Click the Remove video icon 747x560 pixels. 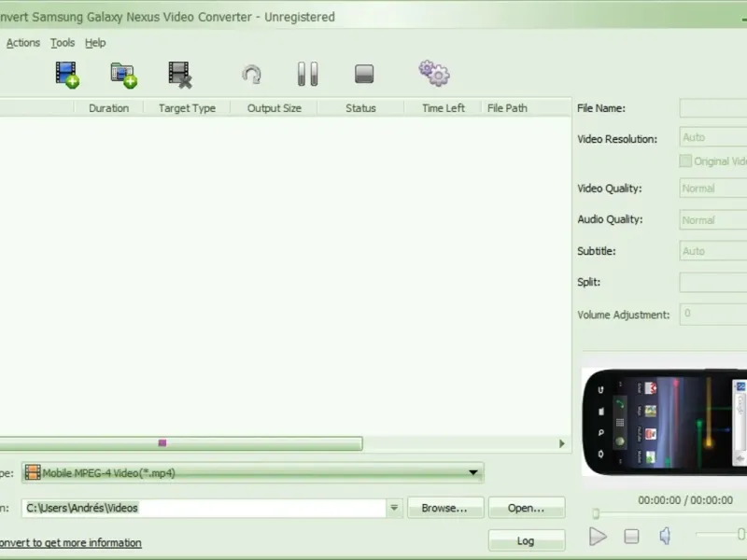tap(180, 75)
